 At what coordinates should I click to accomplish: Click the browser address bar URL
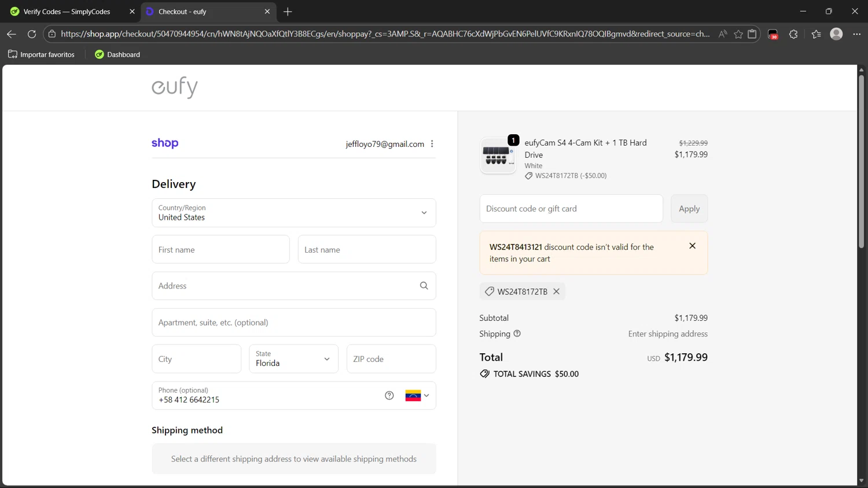click(385, 34)
